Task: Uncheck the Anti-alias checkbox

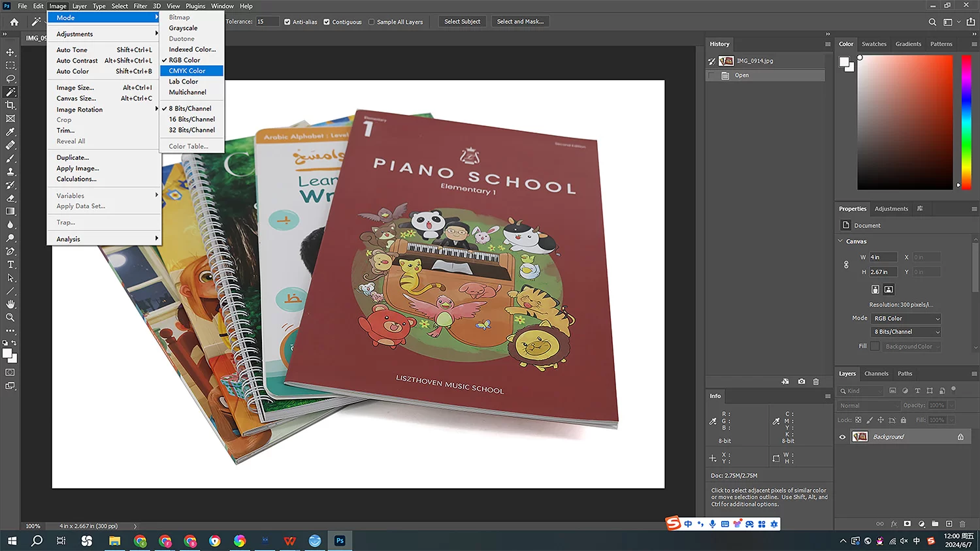Action: [287, 22]
